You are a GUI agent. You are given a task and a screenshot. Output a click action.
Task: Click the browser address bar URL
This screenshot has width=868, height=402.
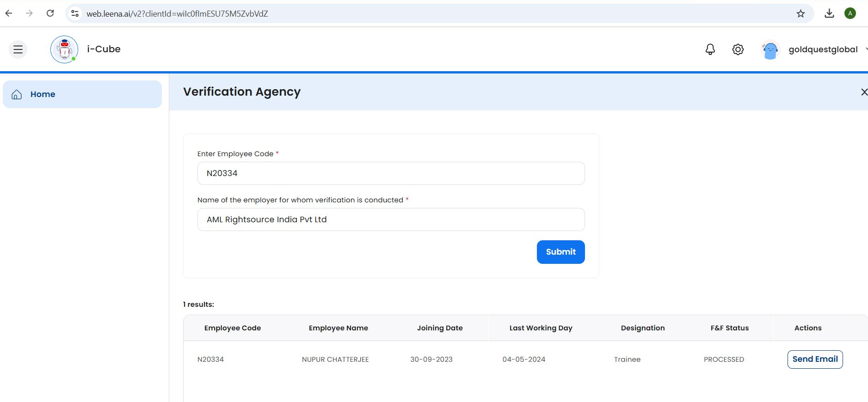pyautogui.click(x=177, y=13)
